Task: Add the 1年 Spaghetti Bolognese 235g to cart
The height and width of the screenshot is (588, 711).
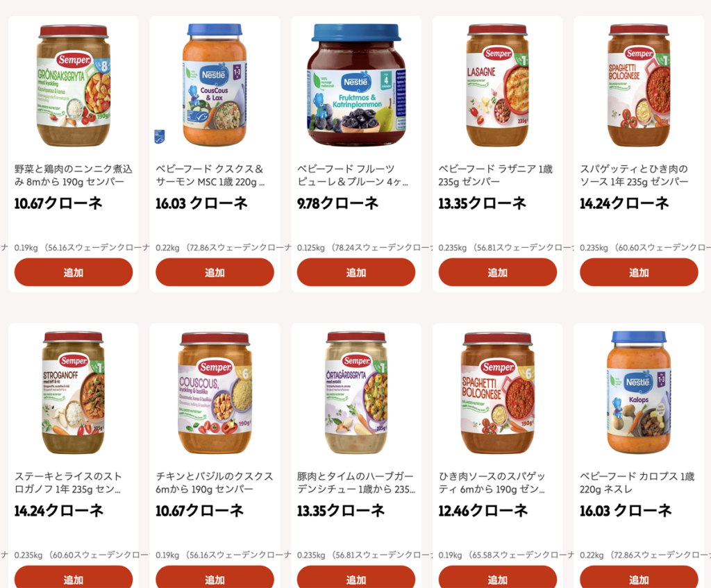Action: (x=639, y=272)
